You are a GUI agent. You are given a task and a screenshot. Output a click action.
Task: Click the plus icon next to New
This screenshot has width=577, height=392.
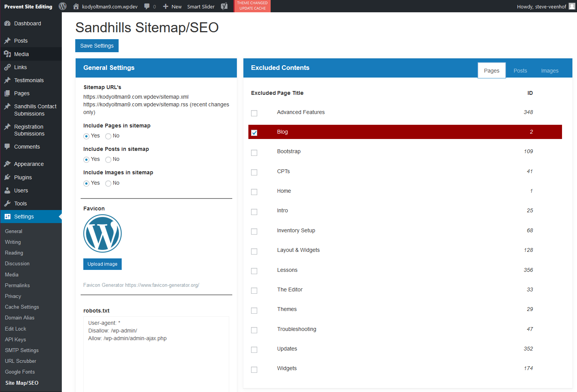click(165, 7)
